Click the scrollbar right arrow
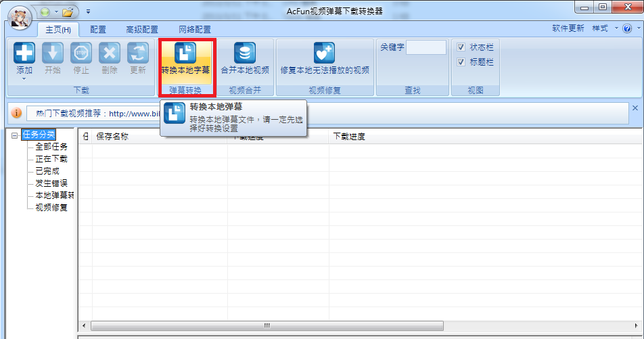644x339 pixels. point(637,325)
